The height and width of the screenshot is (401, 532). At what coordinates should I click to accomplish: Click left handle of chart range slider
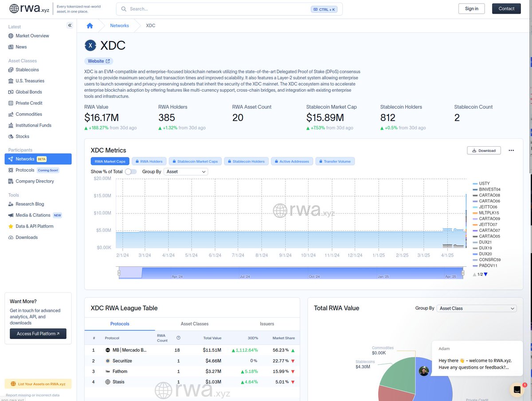119,273
